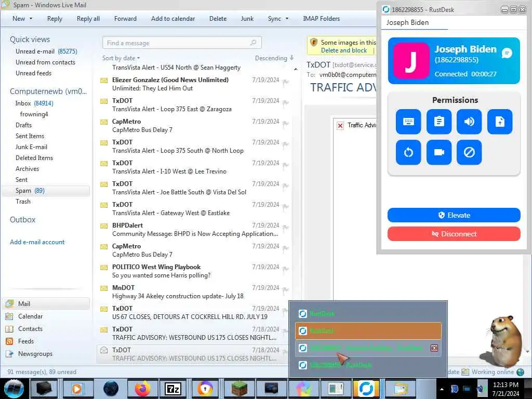Flag the POLITICO West Wing Playbook message
Viewport: 532px width, 399px height.
point(286,269)
